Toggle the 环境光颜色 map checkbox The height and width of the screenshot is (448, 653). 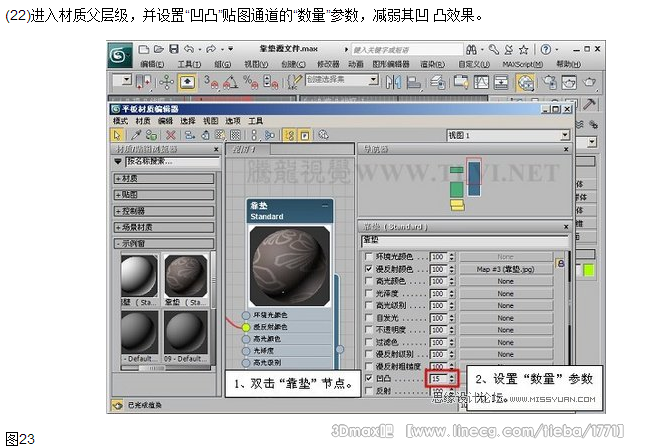pos(368,256)
